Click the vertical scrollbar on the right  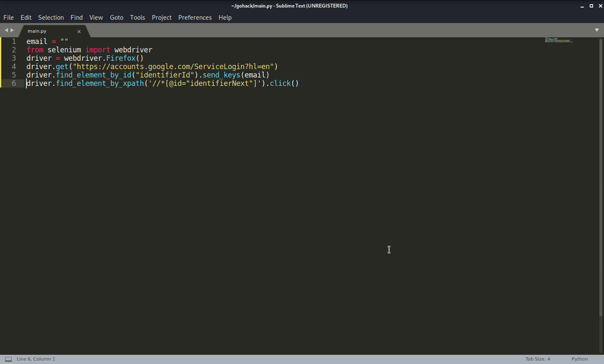(x=601, y=176)
